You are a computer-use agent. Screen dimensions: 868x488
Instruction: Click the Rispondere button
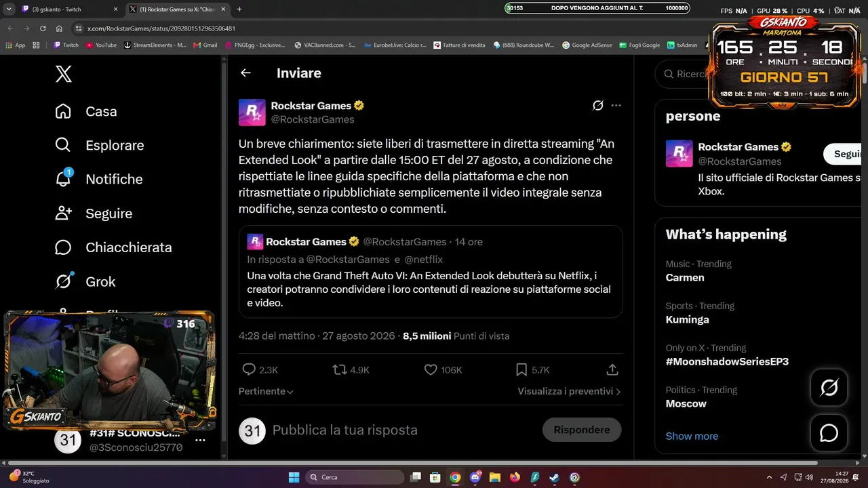coord(582,430)
